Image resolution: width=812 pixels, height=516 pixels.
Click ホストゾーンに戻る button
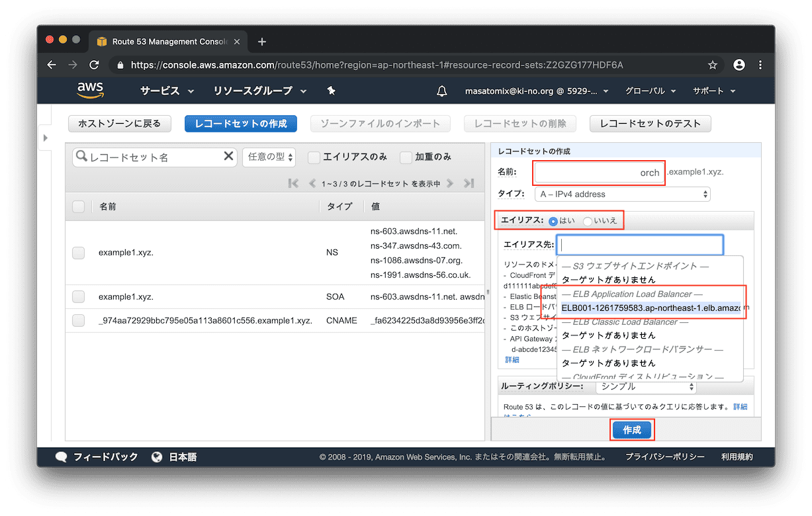(119, 124)
